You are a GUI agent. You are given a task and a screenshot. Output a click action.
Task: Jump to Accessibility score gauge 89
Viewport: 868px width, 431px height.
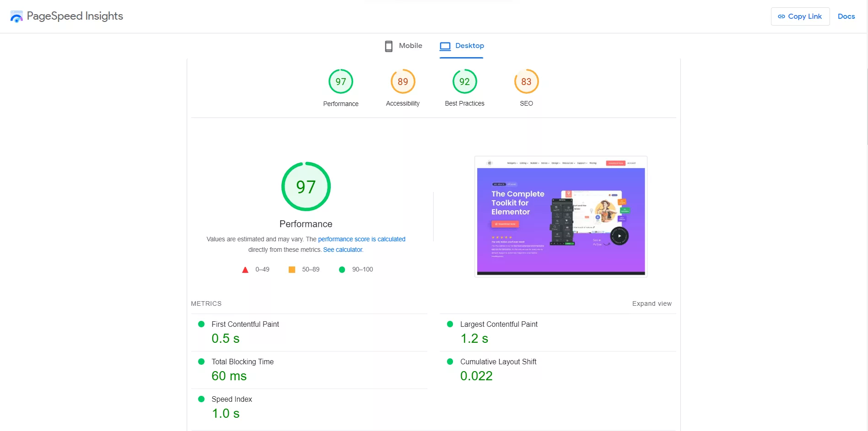[x=403, y=81]
